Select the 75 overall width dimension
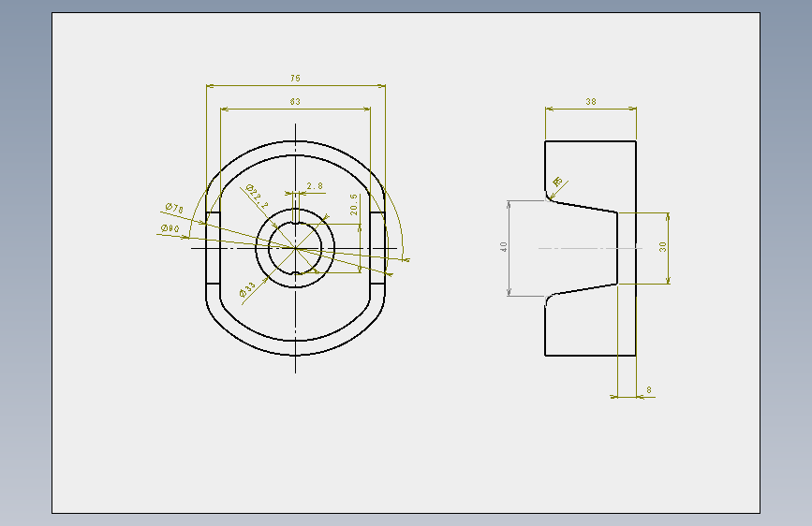Viewport: 812px width, 526px height. coord(295,79)
